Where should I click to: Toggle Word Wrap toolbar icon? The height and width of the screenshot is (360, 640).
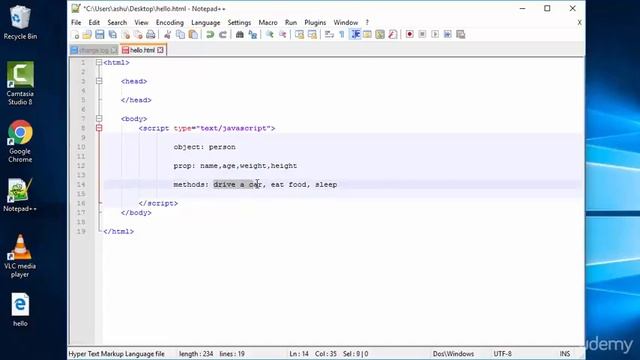pyautogui.click(x=329, y=35)
